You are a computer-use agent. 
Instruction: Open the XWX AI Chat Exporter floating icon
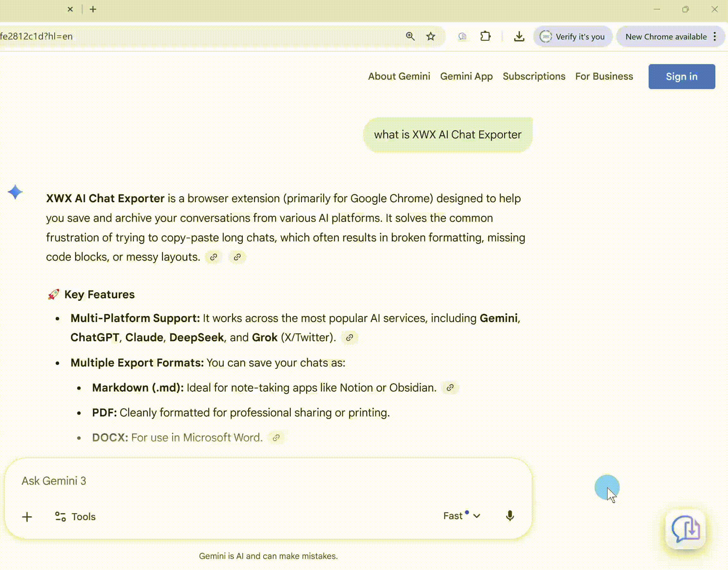tap(685, 531)
